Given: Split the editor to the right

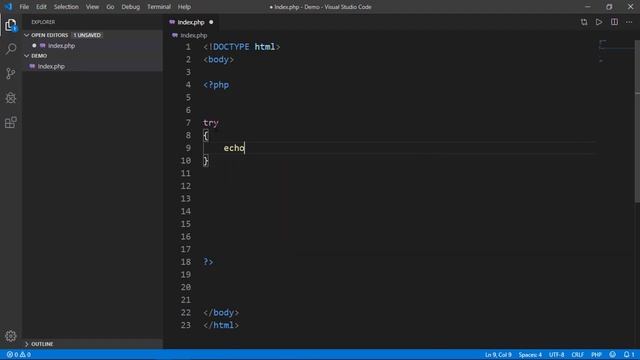Looking at the screenshot, I should click(x=614, y=22).
